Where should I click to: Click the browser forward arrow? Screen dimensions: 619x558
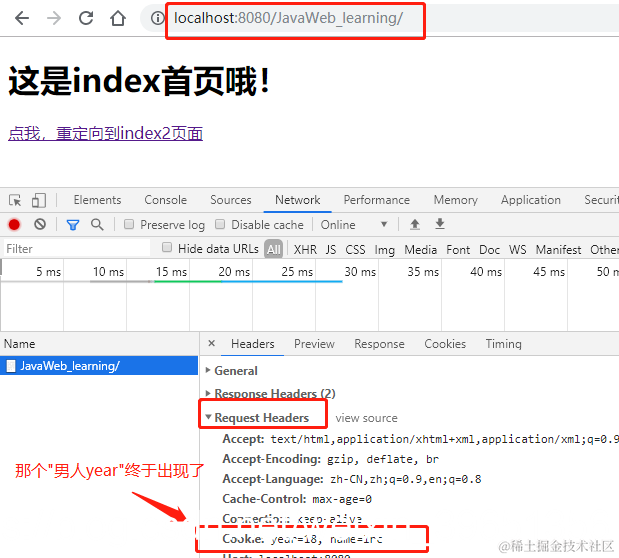pyautogui.click(x=54, y=18)
